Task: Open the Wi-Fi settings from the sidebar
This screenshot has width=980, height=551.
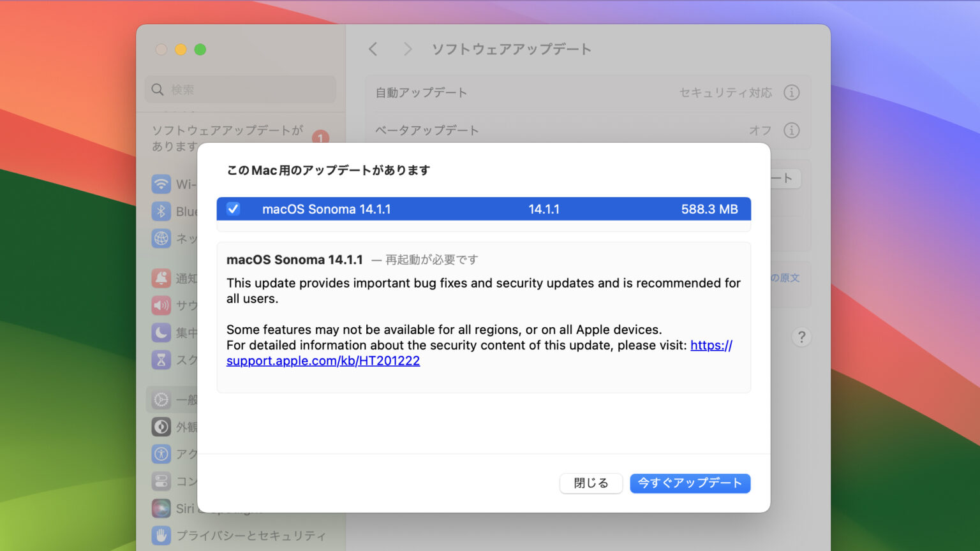Action: [161, 184]
